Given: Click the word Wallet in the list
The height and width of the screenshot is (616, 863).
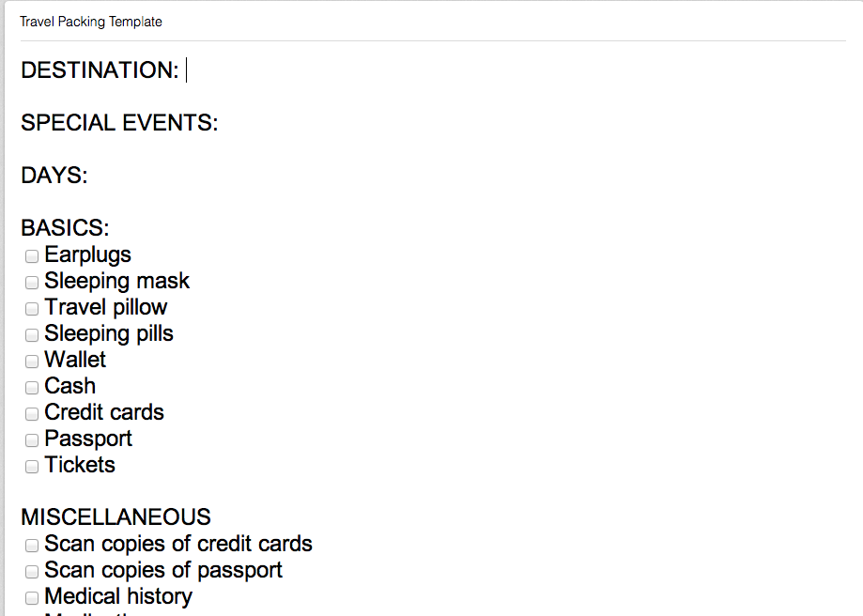Looking at the screenshot, I should [75, 360].
